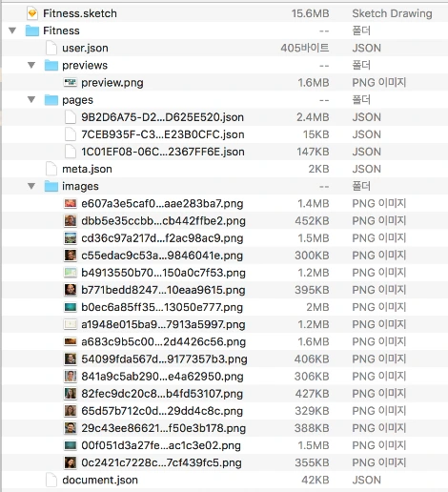The image size is (448, 492).
Task: Click the pages folder icon
Action: coord(51,100)
